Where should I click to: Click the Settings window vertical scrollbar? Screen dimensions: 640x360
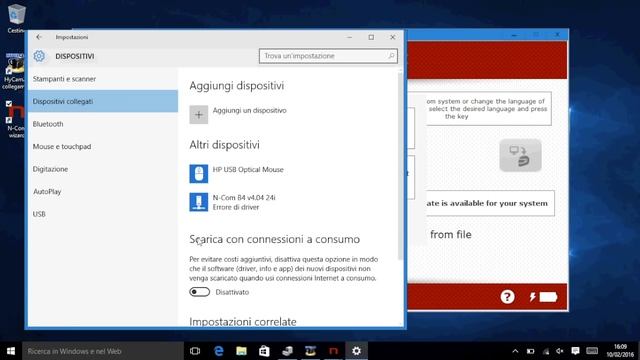click(400, 166)
